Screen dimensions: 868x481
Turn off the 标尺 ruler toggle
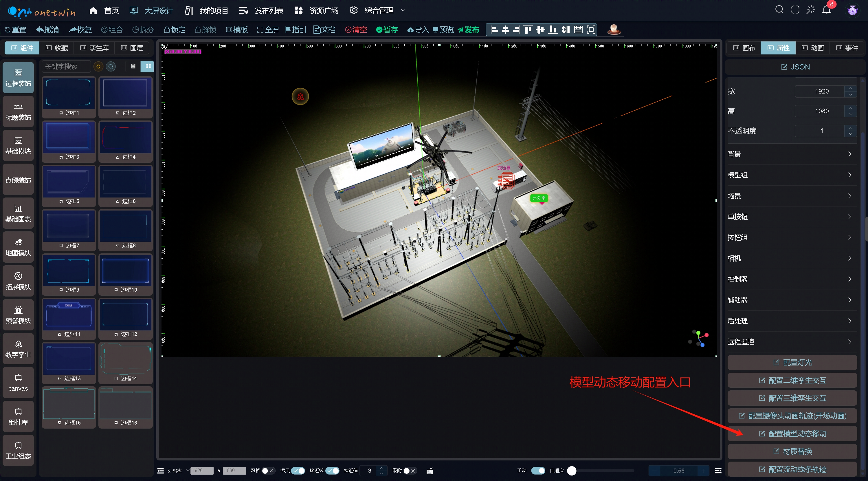298,471
